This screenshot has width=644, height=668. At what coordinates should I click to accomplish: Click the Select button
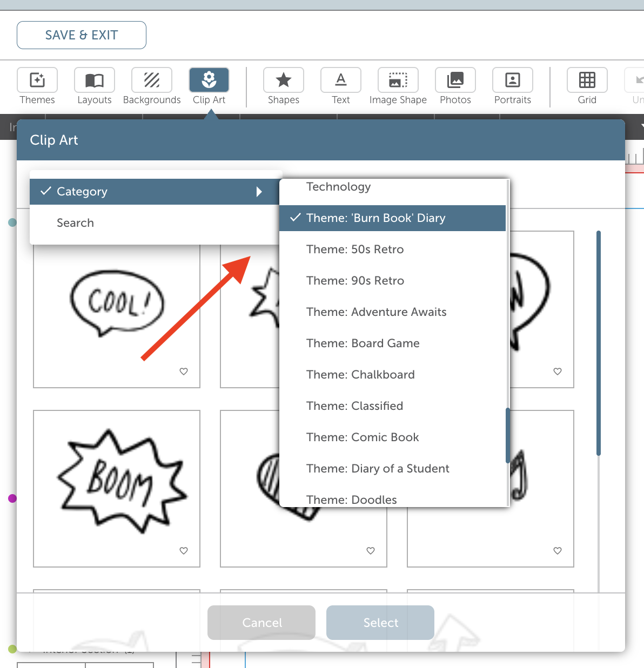(380, 623)
